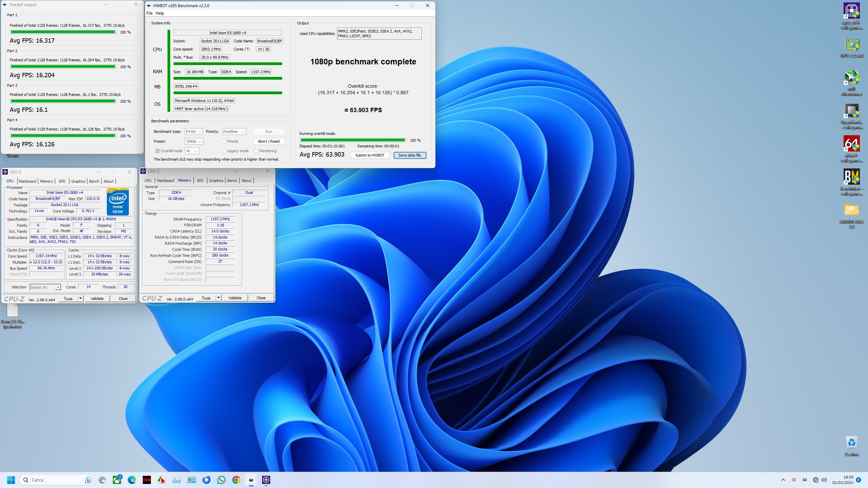Open the OneDrive cloud taskbar icon
This screenshot has width=868, height=488.
[x=102, y=480]
